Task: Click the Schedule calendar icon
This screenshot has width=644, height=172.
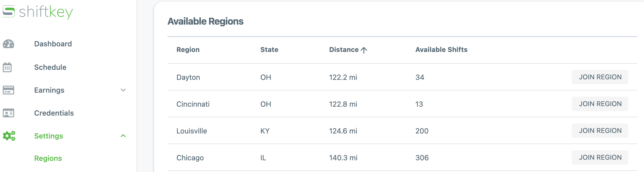Action: pos(7,67)
